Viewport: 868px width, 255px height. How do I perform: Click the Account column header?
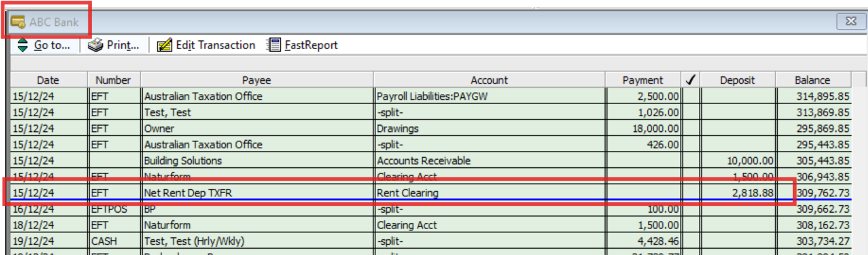pos(489,80)
